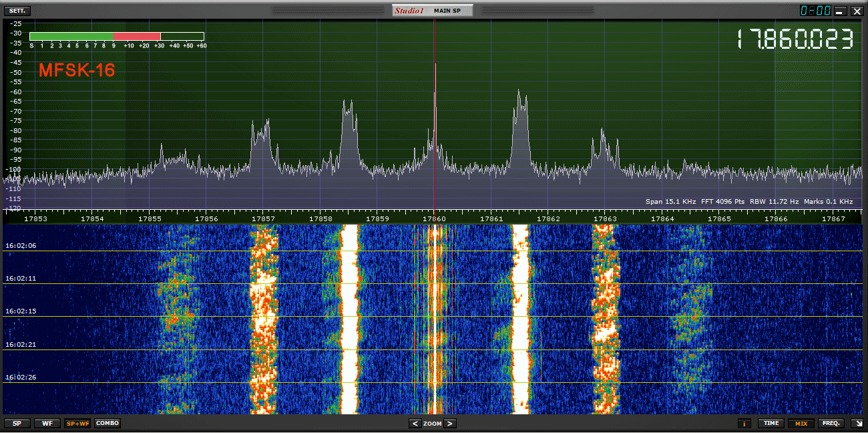Click the 17.860.023 frequency readout
868x433 pixels.
pyautogui.click(x=795, y=39)
